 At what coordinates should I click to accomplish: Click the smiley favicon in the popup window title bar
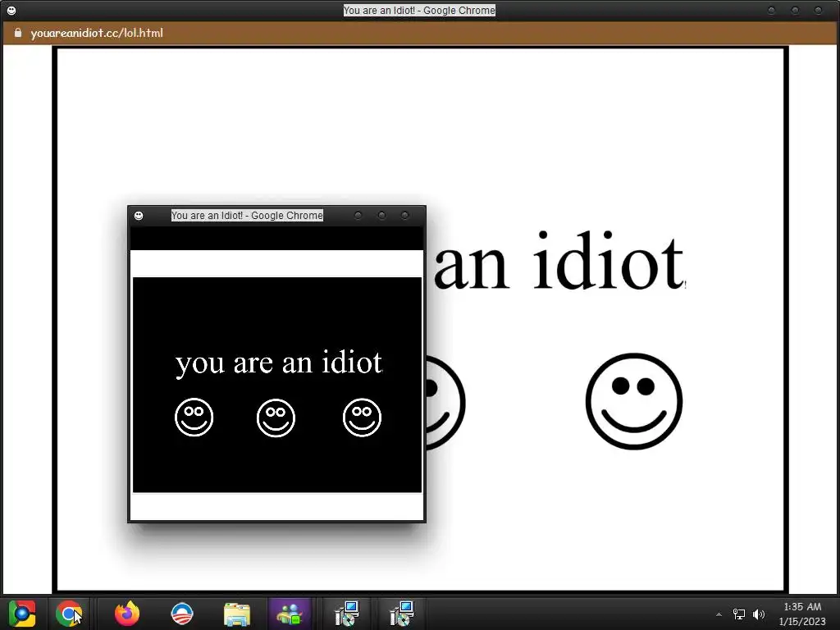click(139, 216)
